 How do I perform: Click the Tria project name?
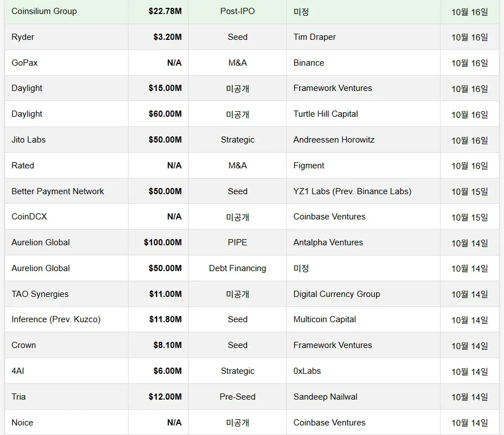pyautogui.click(x=19, y=397)
